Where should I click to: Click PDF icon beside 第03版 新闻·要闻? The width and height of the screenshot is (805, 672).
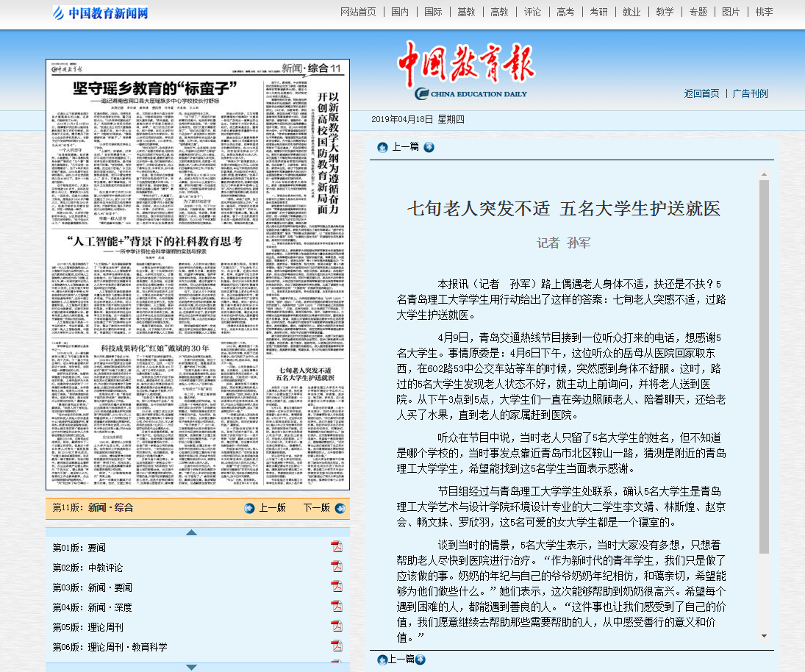click(x=337, y=586)
